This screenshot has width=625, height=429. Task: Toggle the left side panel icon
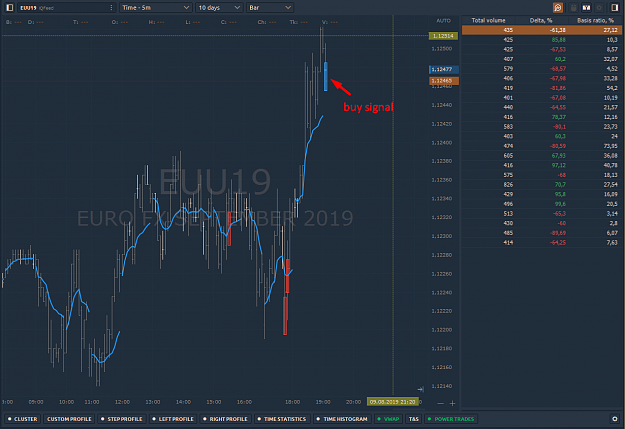click(10, 8)
